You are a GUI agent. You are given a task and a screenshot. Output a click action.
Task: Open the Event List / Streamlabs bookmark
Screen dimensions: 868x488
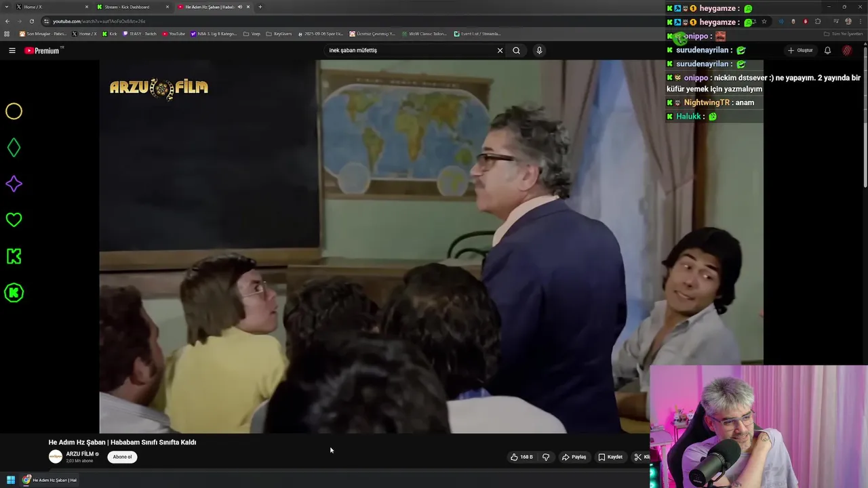coord(477,34)
